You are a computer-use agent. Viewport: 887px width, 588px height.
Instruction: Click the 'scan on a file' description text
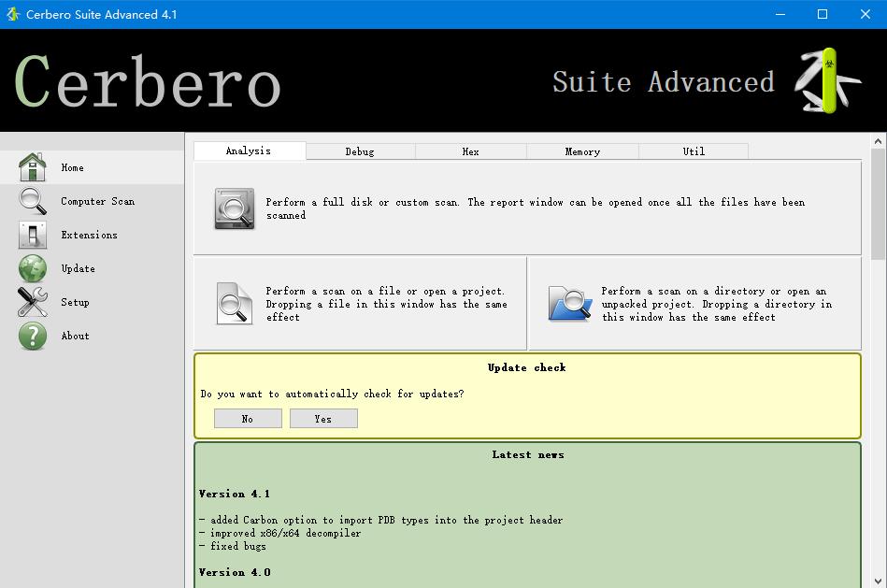(386, 304)
